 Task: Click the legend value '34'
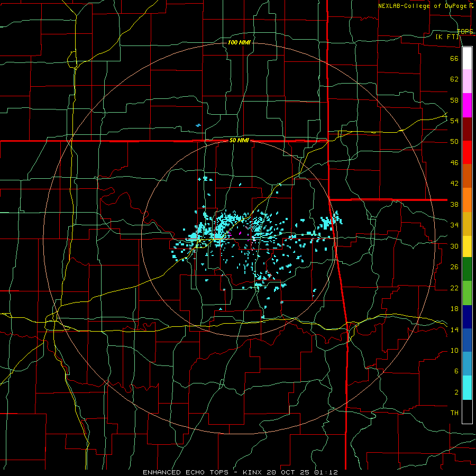454,225
